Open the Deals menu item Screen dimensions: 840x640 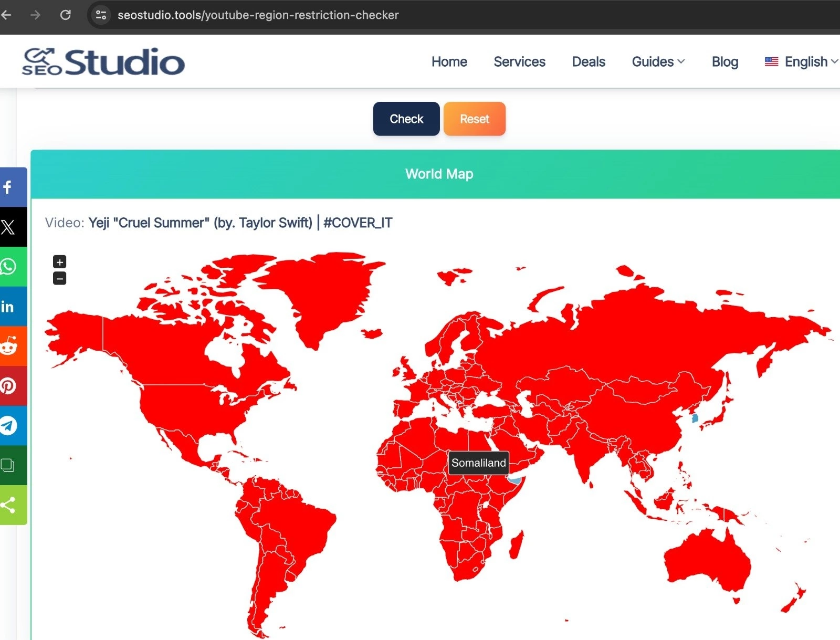point(588,62)
